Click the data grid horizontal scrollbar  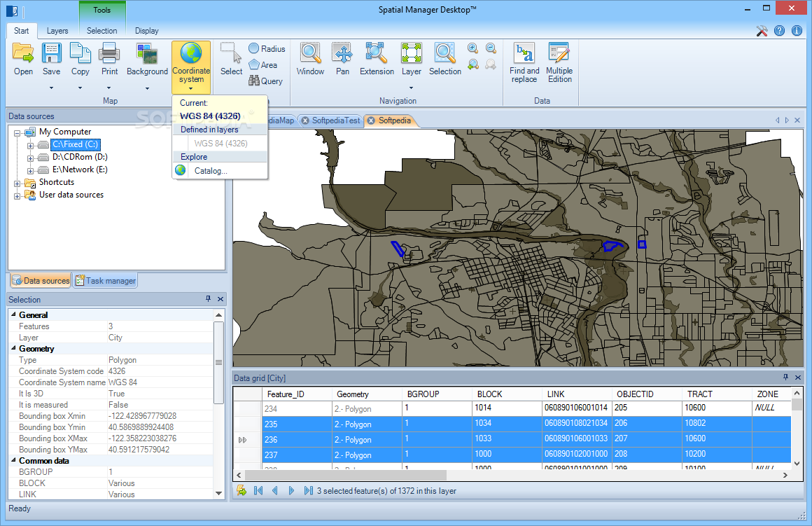pos(346,475)
